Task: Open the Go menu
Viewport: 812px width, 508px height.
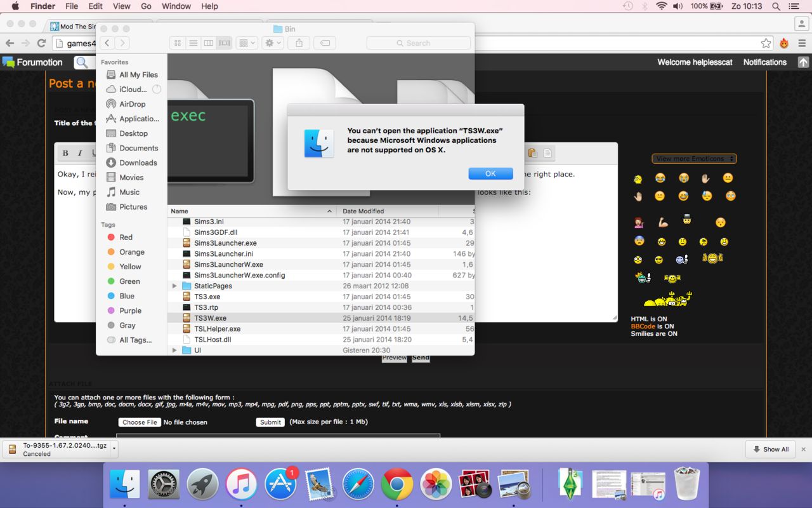Action: [x=146, y=6]
